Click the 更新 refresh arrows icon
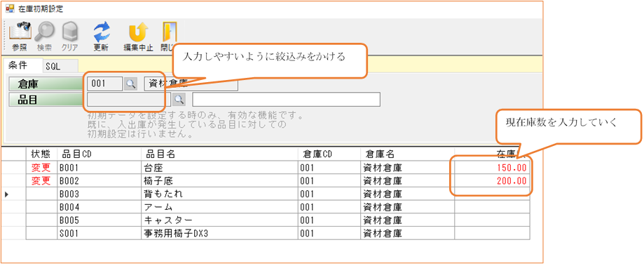This screenshot has width=644, height=266. pos(101,32)
